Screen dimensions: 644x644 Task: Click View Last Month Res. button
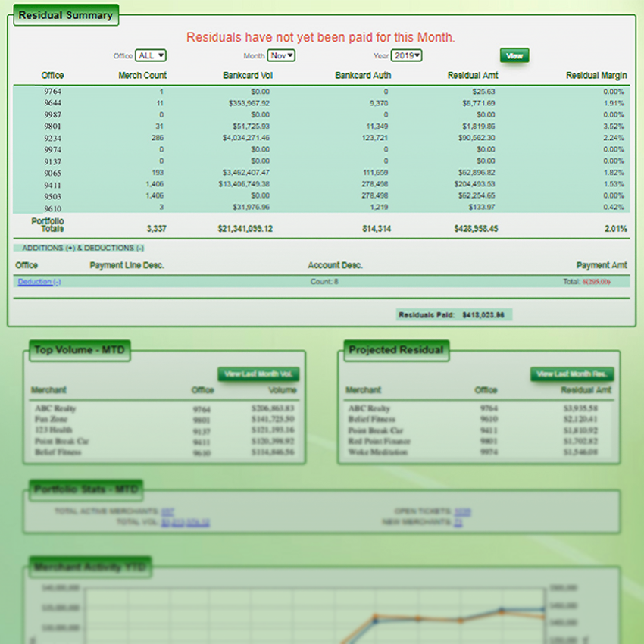pos(572,374)
